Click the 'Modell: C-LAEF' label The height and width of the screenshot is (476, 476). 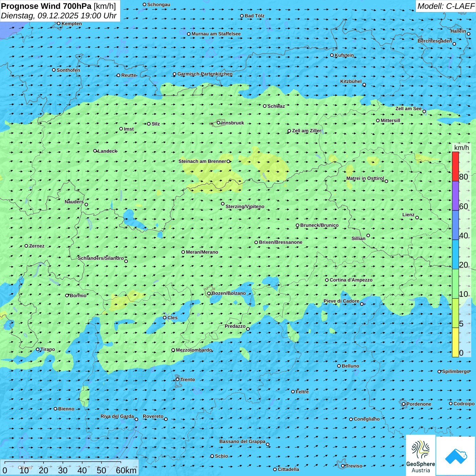(x=446, y=6)
